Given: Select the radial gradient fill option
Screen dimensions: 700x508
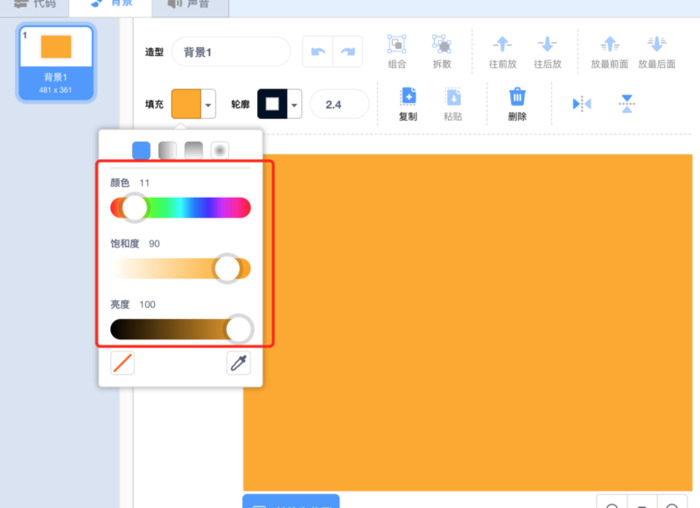Looking at the screenshot, I should click(x=220, y=150).
